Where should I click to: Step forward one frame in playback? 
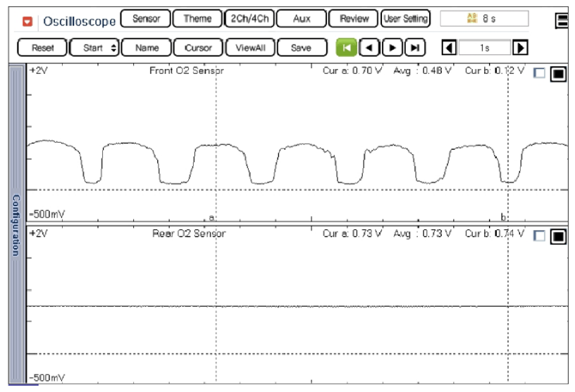392,48
